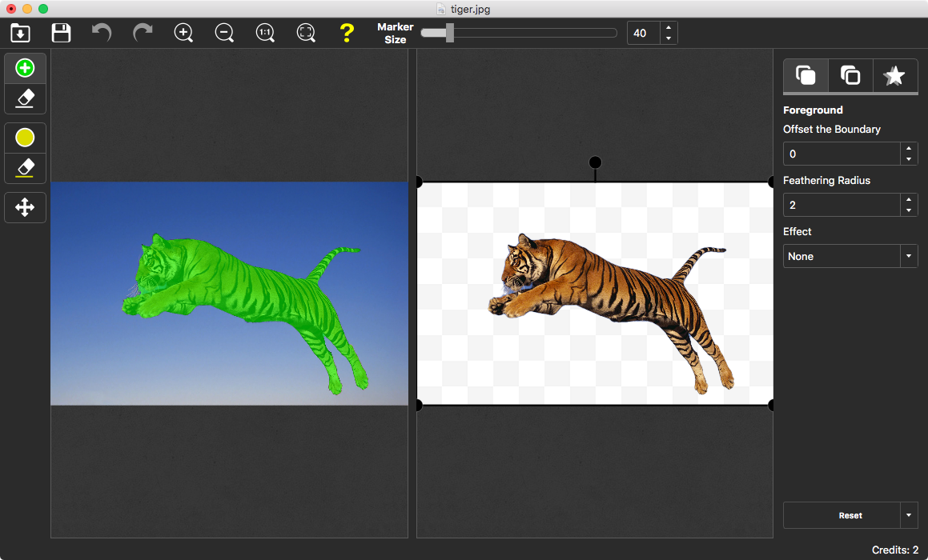Click the Offset the Boundary input field

coord(841,154)
